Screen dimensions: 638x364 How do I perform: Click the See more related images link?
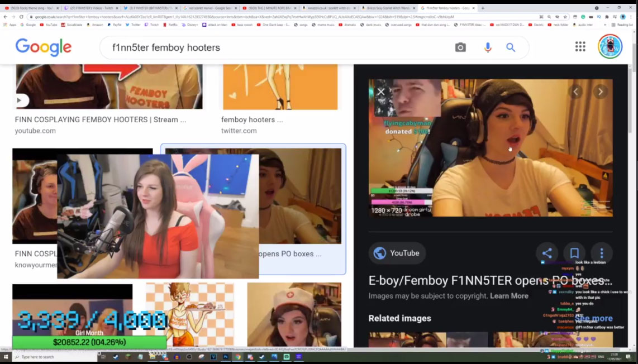(x=594, y=318)
